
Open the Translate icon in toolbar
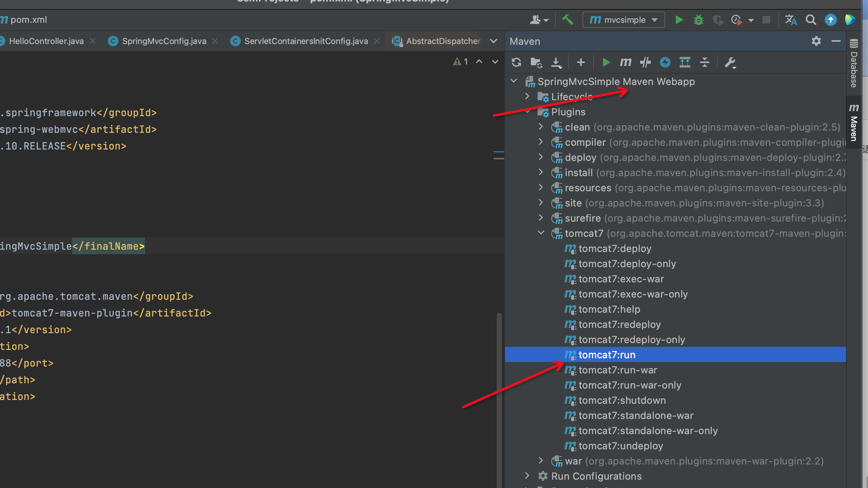pyautogui.click(x=791, y=20)
